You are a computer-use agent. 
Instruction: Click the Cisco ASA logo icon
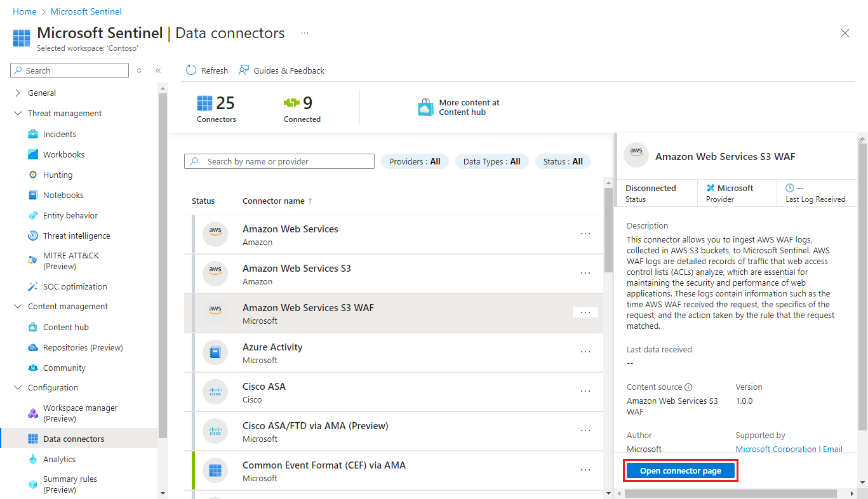pyautogui.click(x=215, y=392)
